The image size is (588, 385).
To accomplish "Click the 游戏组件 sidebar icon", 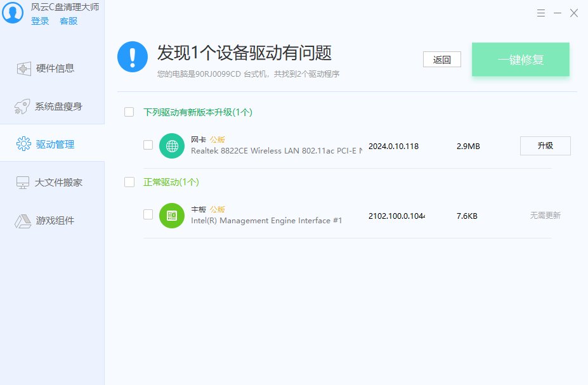I will point(23,221).
